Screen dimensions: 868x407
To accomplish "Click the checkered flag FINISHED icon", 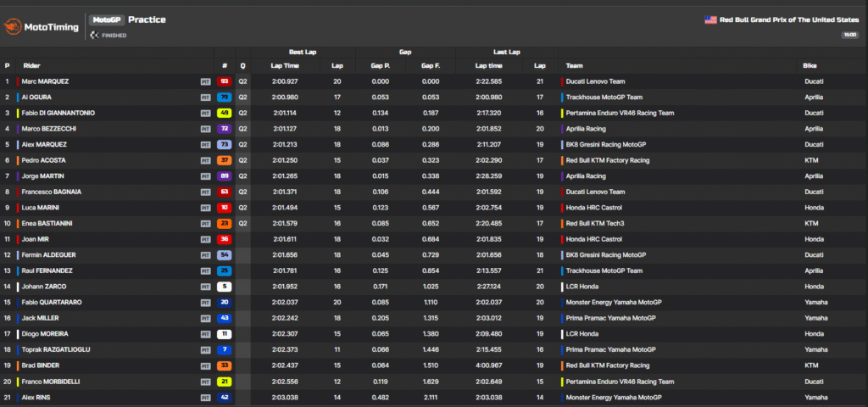I will 94,36.
